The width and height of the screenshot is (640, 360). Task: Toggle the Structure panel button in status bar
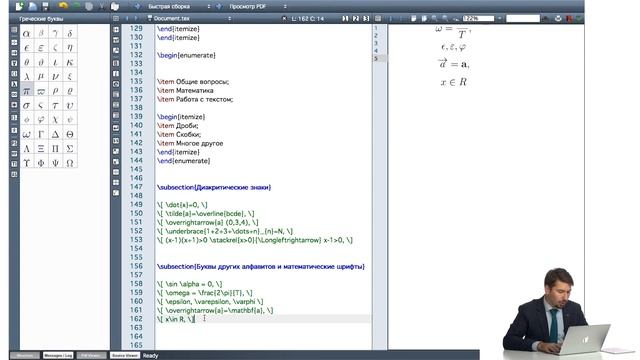pyautogui.click(x=25, y=356)
